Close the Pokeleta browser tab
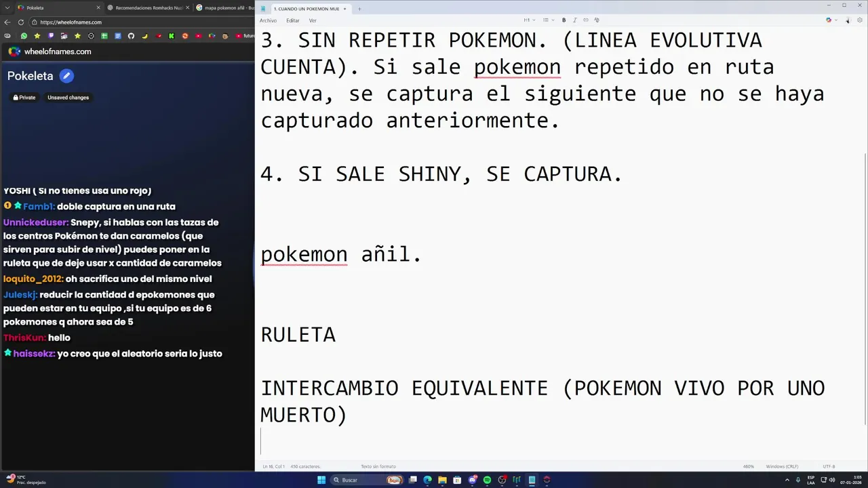The width and height of the screenshot is (868, 488). [x=98, y=8]
